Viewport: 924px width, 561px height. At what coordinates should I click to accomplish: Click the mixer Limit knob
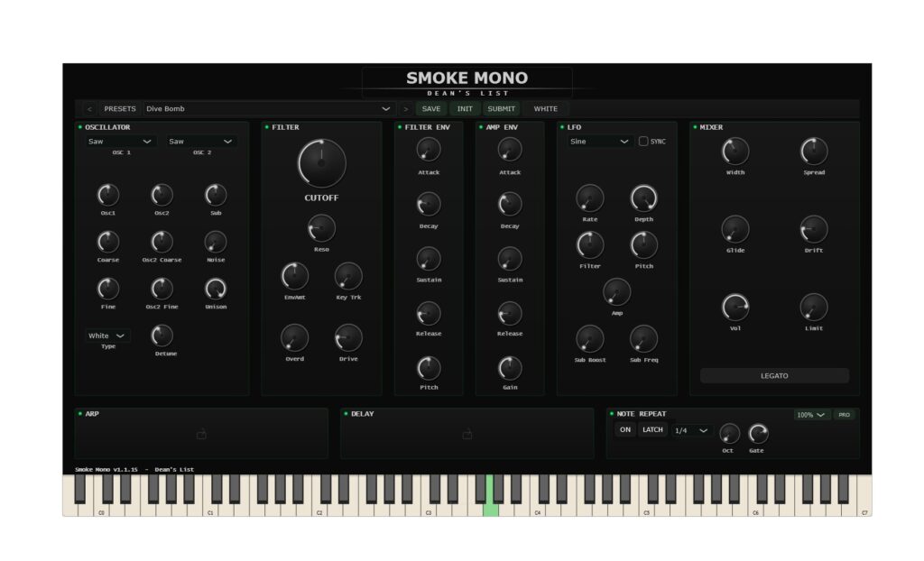click(x=814, y=308)
